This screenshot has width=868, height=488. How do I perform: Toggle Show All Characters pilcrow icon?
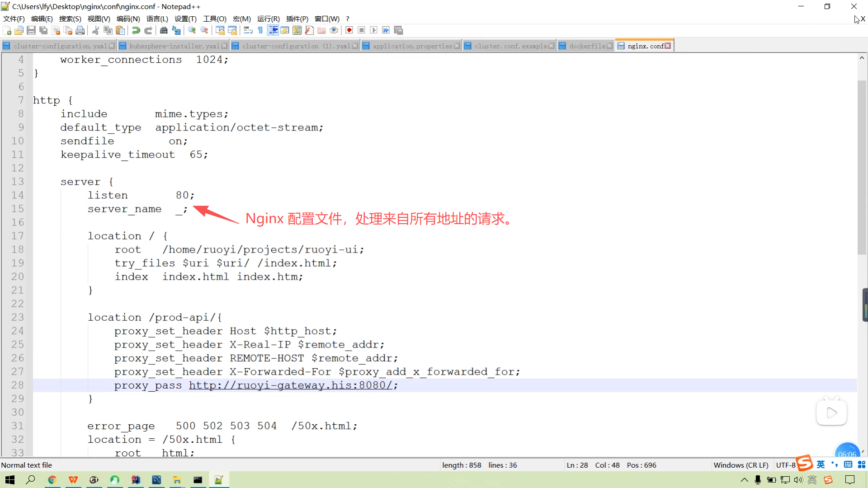[260, 30]
